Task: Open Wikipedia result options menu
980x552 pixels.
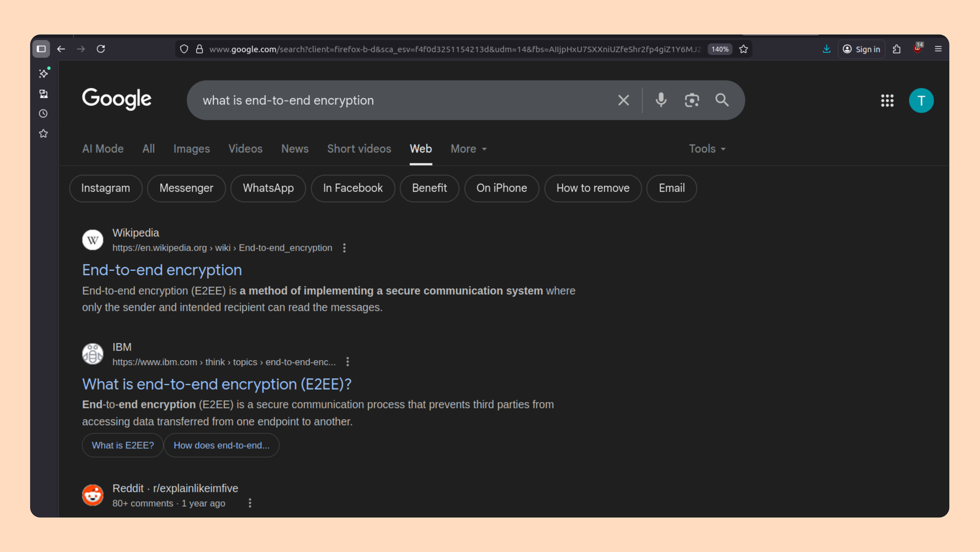Action: (345, 248)
